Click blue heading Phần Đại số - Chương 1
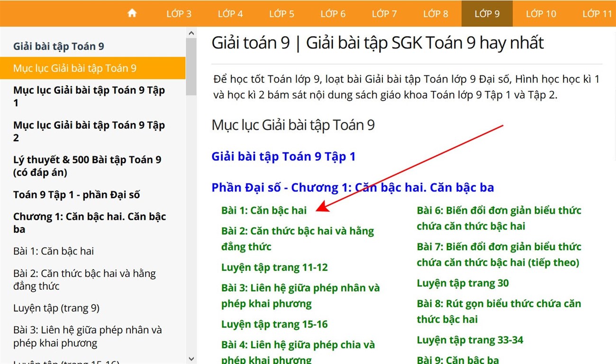Viewport: 616px width, 364px height. coord(353,188)
